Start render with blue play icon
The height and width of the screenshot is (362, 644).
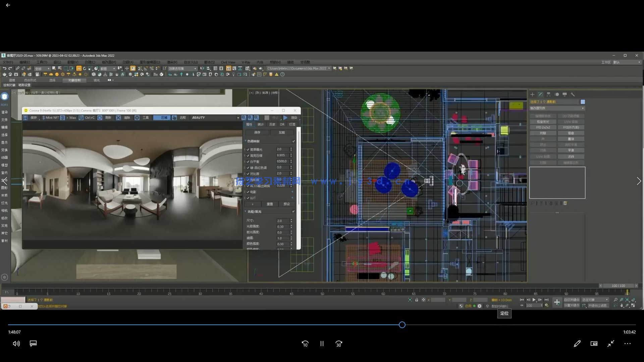pyautogui.click(x=285, y=118)
